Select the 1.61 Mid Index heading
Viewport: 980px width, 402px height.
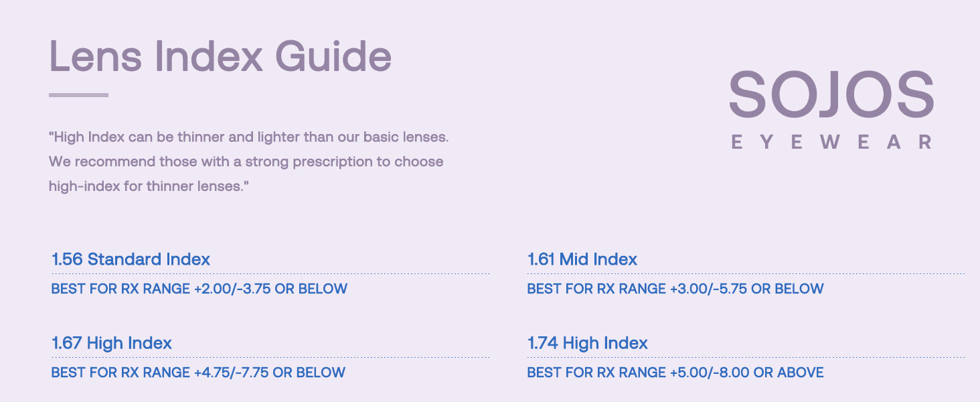[x=582, y=259]
